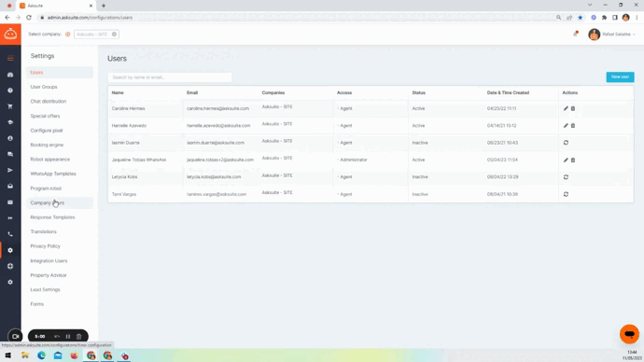The height and width of the screenshot is (362, 644).
Task: Focus the search by name or email field
Action: (x=170, y=77)
